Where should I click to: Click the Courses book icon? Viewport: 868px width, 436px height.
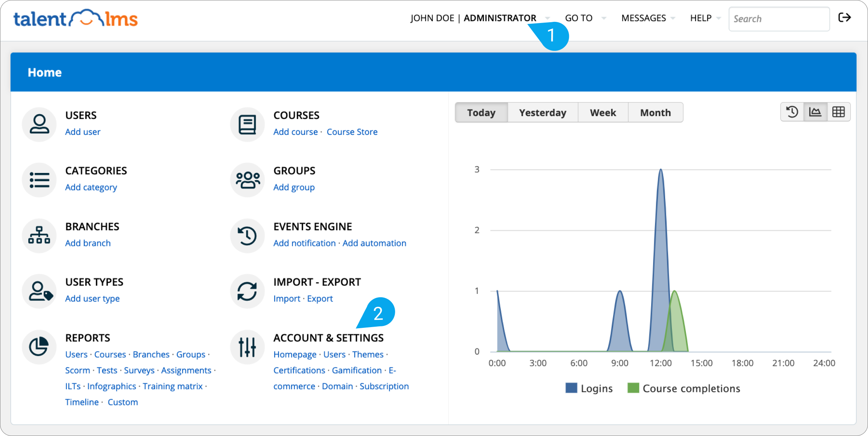tap(247, 124)
